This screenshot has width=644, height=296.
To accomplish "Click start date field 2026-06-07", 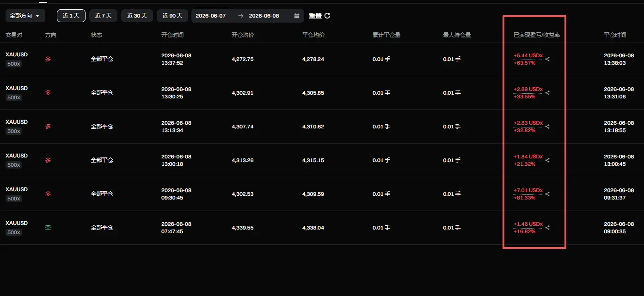I will pyautogui.click(x=211, y=16).
